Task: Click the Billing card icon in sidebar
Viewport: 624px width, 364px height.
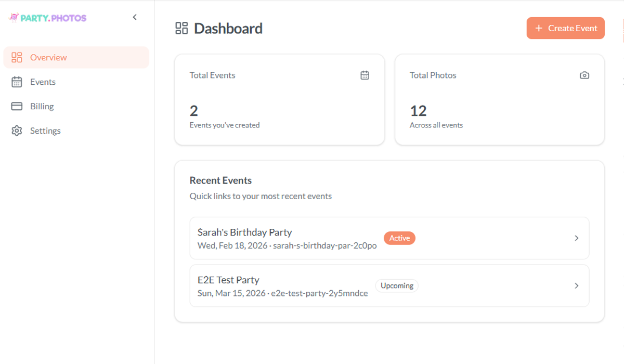Action: pos(16,106)
